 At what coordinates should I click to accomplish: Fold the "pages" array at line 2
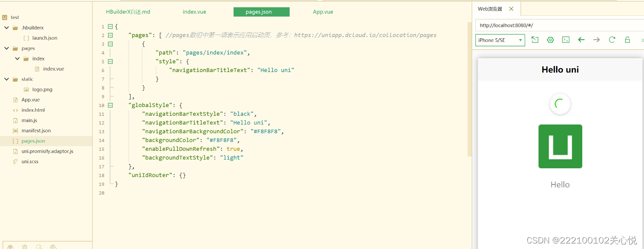110,35
